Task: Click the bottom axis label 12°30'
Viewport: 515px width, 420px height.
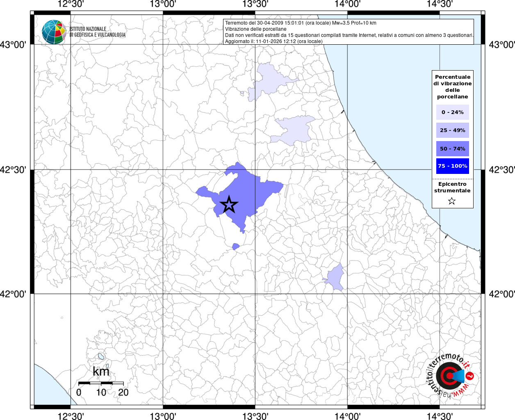Action: [71, 416]
